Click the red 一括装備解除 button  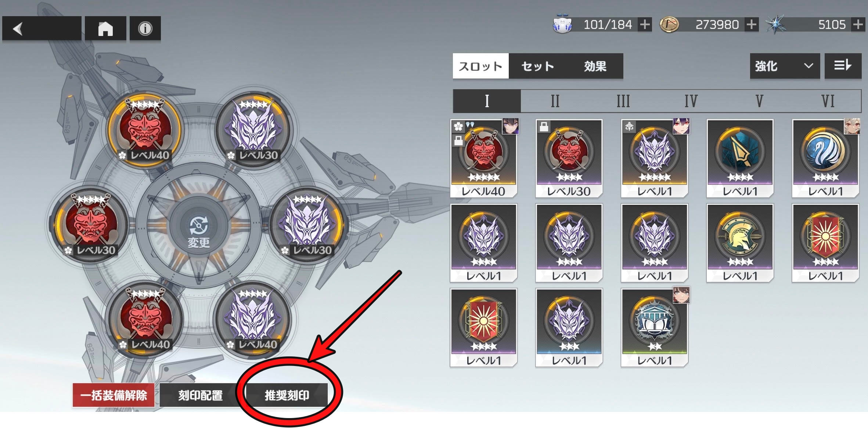click(114, 395)
